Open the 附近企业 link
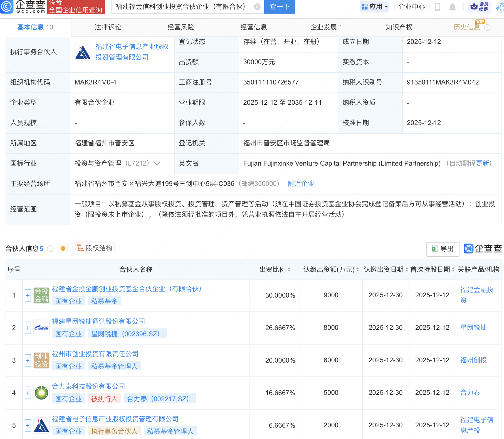Screen dimensions: 504x439 [301, 184]
